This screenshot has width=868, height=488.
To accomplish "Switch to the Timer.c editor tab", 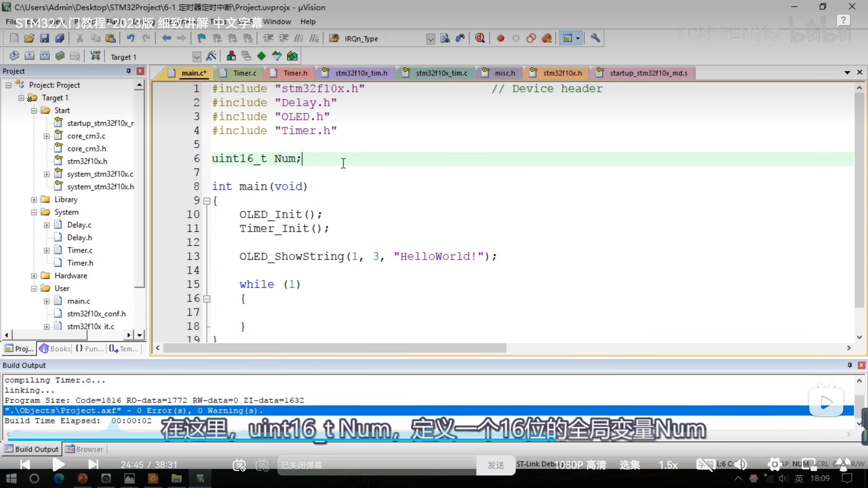I will tap(244, 73).
